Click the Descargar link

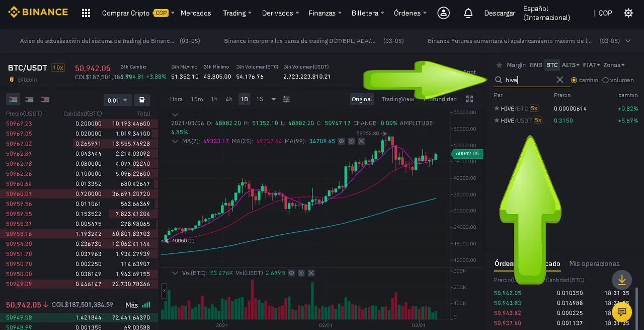click(x=500, y=13)
